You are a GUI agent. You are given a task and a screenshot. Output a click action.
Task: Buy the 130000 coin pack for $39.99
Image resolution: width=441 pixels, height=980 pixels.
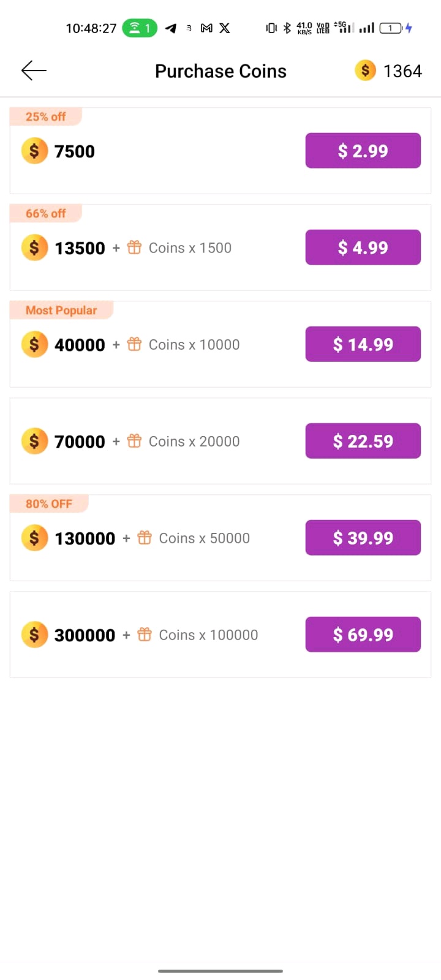[x=363, y=538]
